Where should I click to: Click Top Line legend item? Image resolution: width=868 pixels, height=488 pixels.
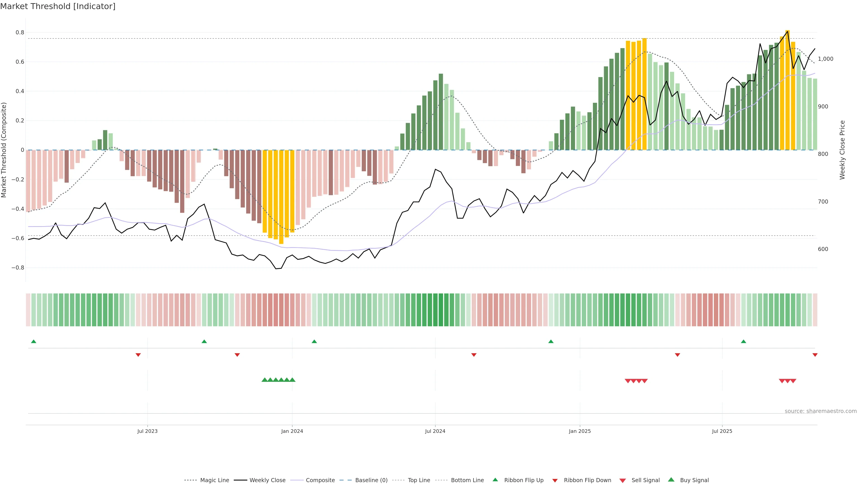[x=419, y=480]
